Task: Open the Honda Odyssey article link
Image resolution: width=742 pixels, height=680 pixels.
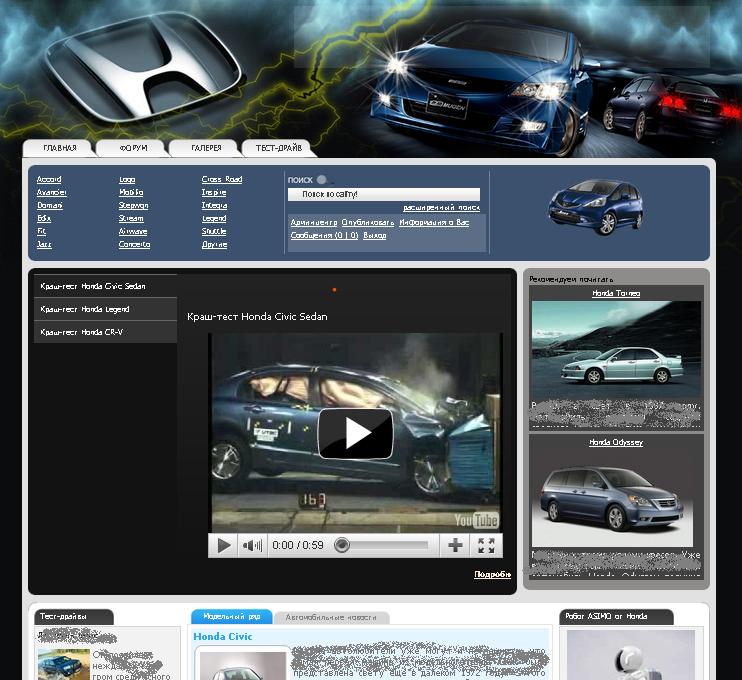Action: (616, 442)
